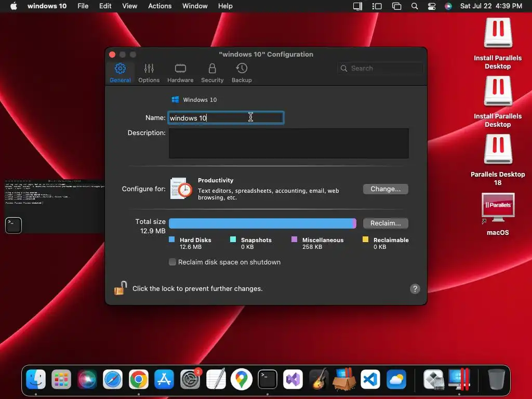The height and width of the screenshot is (399, 532).
Task: Open the Security tab
Action: 212,73
